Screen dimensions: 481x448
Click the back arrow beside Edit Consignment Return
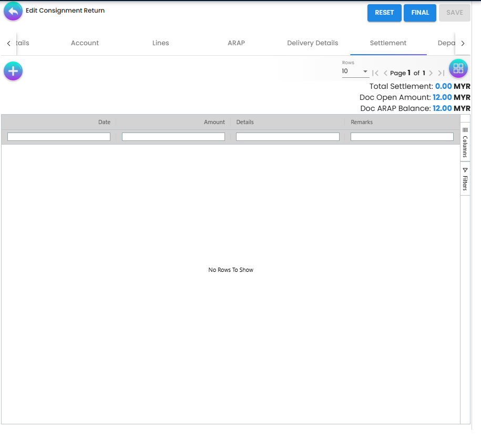[13, 11]
